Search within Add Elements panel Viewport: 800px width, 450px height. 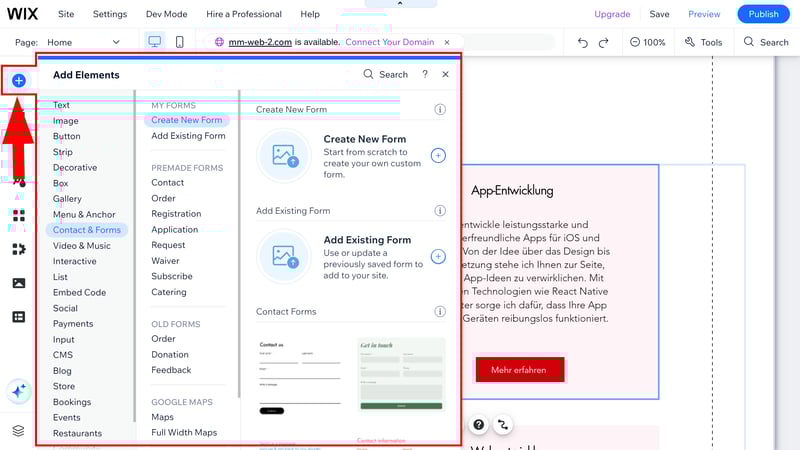click(x=386, y=74)
